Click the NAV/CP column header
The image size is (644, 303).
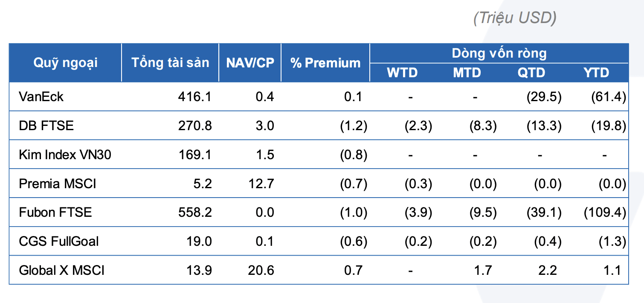[250, 63]
